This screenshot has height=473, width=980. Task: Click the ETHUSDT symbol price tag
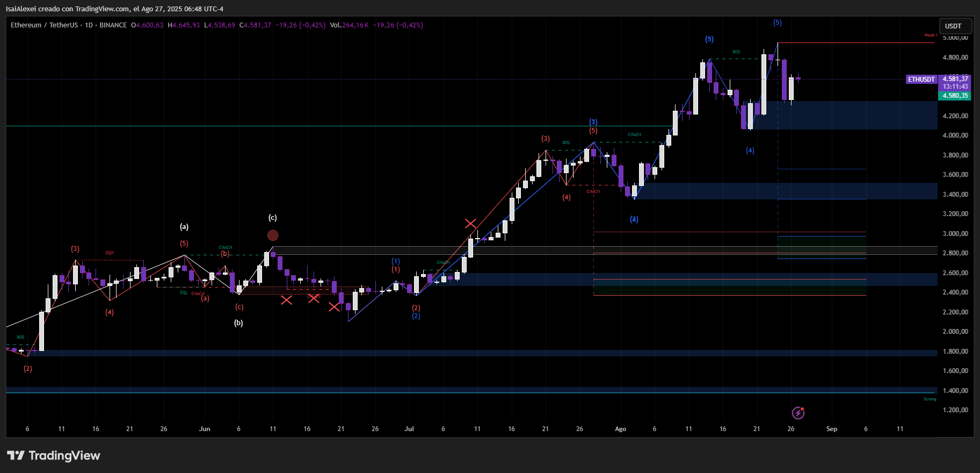[x=921, y=80]
